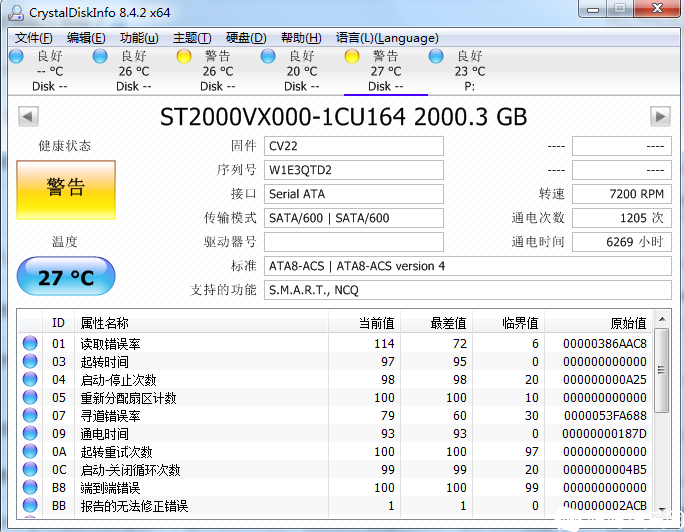684x532 pixels.
Task: Click the 临界值 column header
Action: point(508,323)
